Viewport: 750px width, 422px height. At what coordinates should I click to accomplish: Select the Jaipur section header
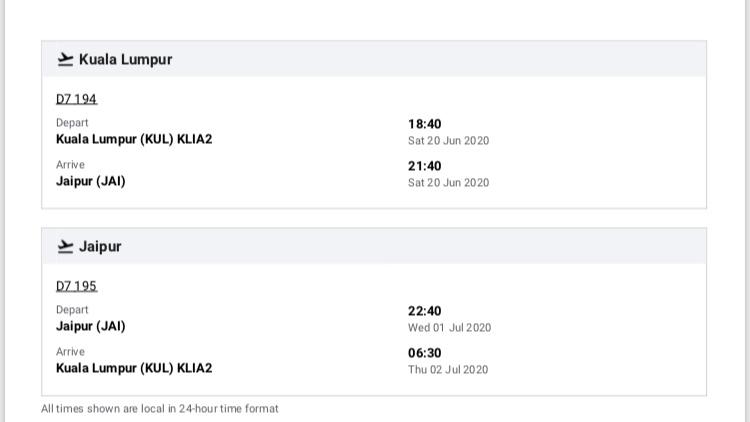[x=374, y=246]
